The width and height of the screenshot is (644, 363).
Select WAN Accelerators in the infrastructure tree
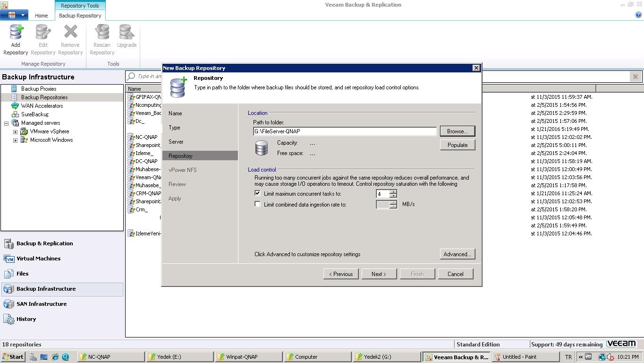coord(42,106)
